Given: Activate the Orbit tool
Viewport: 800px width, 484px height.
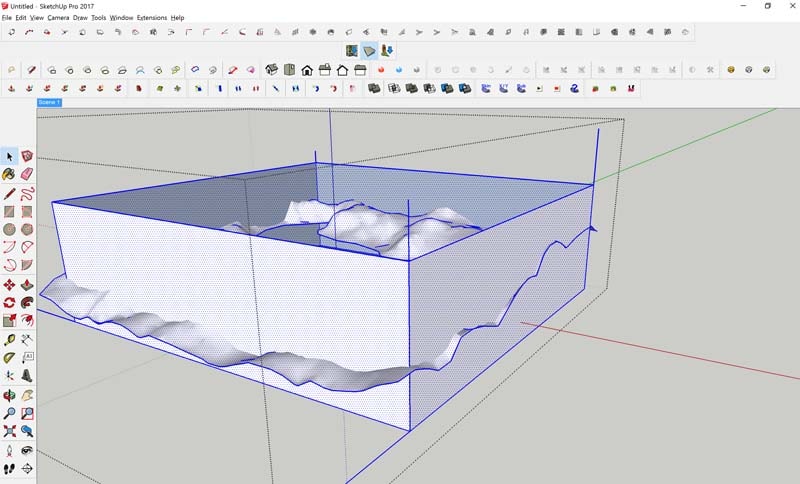Looking at the screenshot, I should (9, 395).
